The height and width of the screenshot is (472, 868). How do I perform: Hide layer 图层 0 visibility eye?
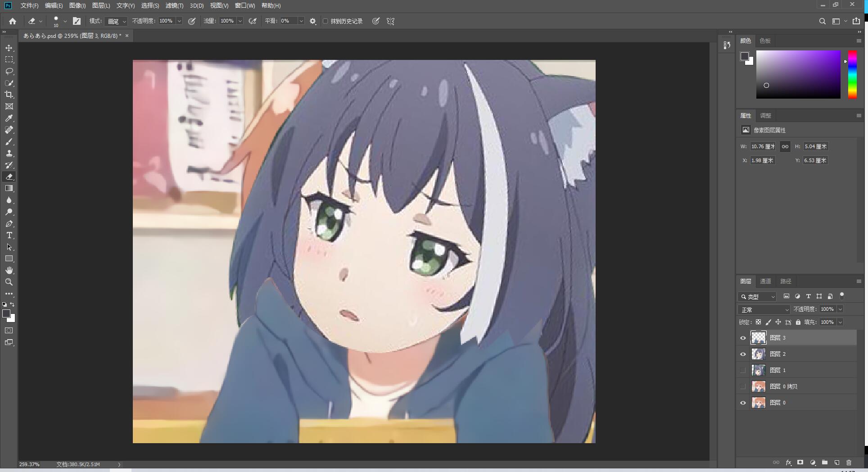point(743,403)
